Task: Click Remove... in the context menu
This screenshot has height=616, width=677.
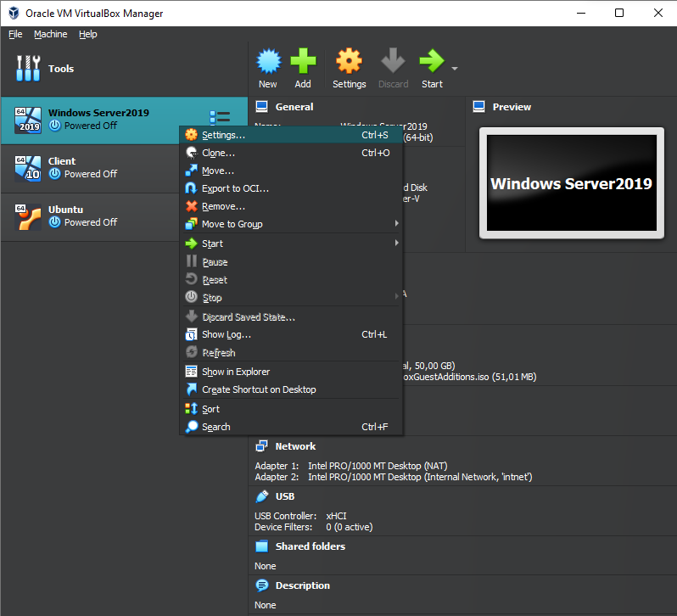Action: pos(223,206)
